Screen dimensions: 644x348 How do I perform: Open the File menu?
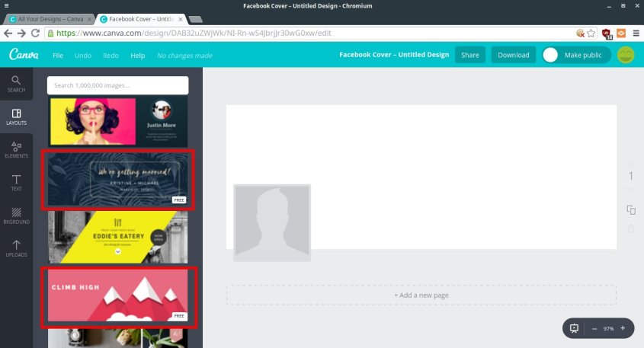(58, 56)
